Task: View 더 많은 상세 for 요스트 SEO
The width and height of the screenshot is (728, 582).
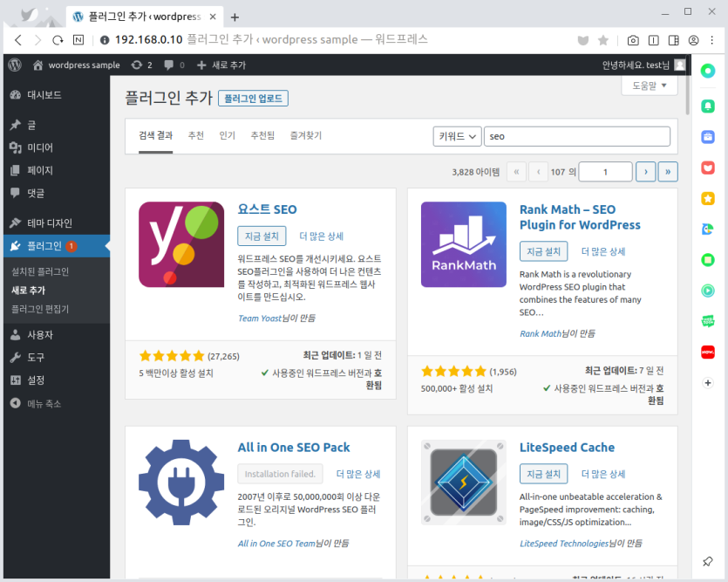Action: (x=322, y=236)
